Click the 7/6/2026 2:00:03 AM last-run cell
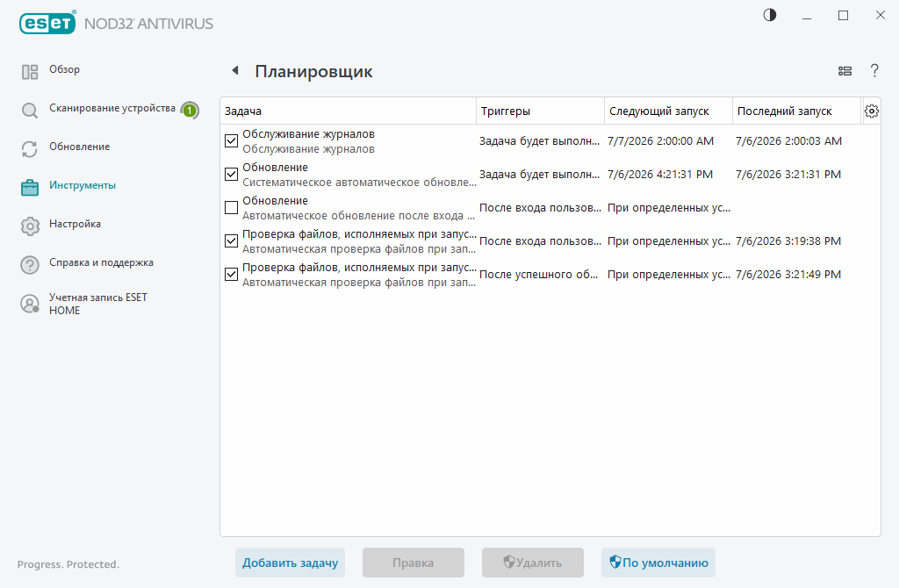The width and height of the screenshot is (899, 588). click(x=789, y=141)
